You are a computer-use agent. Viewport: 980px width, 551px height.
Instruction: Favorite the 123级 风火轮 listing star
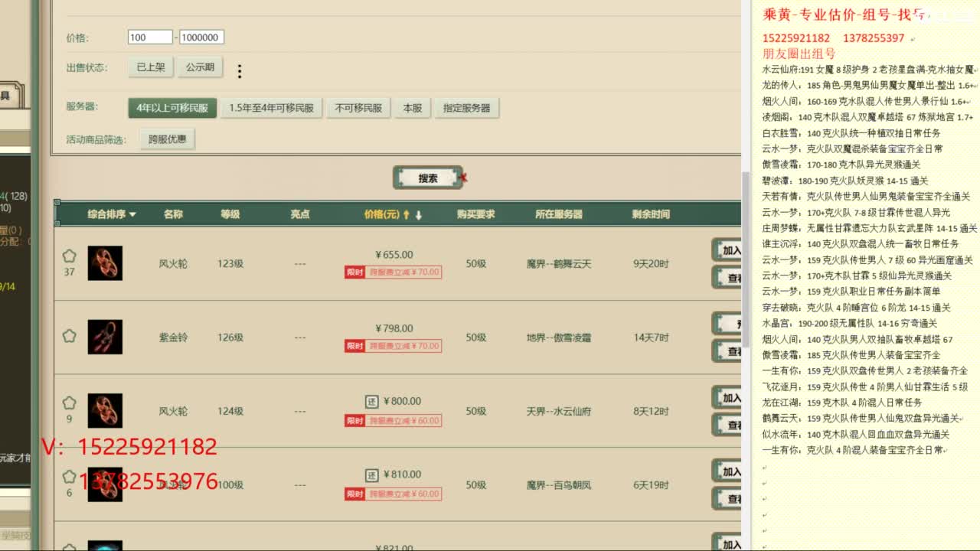pos(69,256)
